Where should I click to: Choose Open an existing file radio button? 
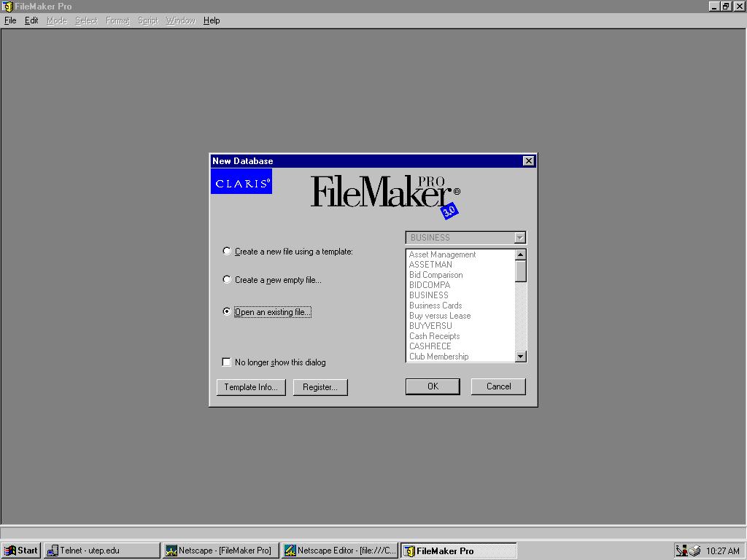click(227, 312)
